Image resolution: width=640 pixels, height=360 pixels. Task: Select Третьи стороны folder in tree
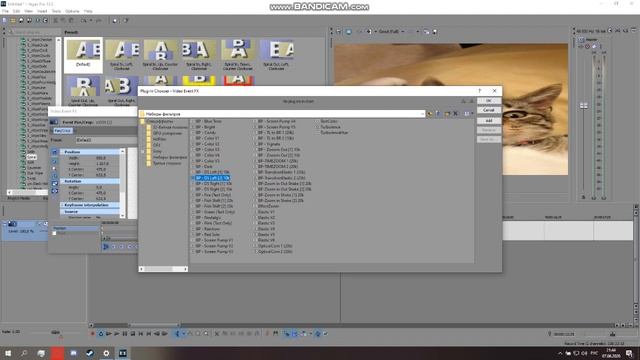167,163
